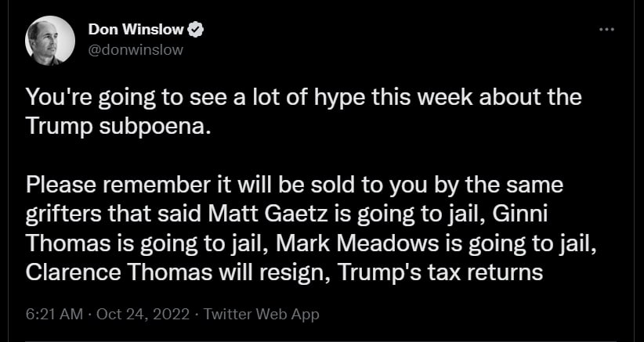Open the "Twitter Web App" source link
The width and height of the screenshot is (644, 342).
tap(260, 314)
